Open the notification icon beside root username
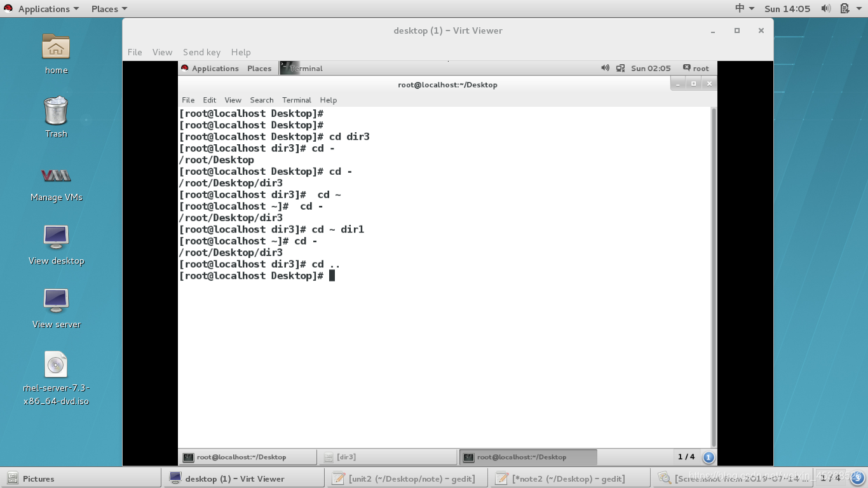This screenshot has width=868, height=488. [687, 68]
